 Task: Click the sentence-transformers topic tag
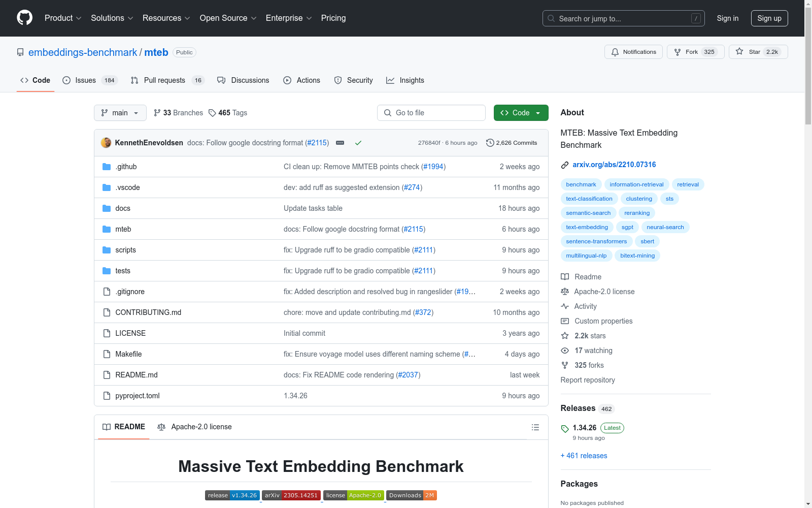pos(596,241)
